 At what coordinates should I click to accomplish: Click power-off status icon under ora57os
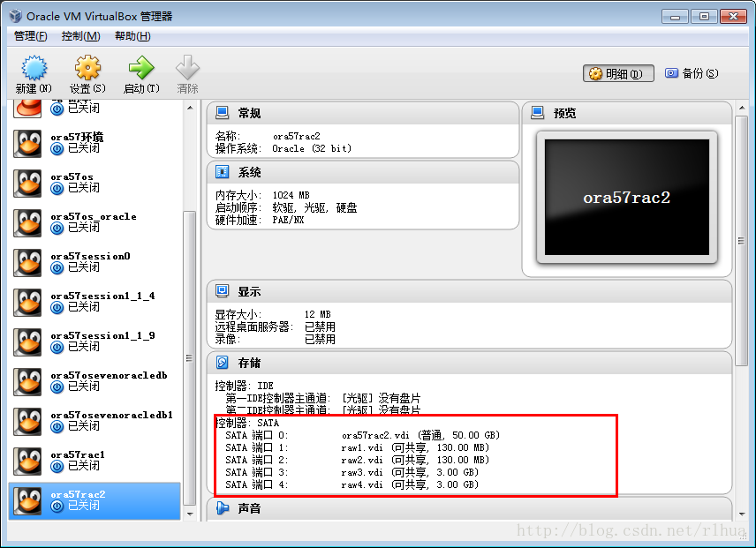(x=57, y=189)
